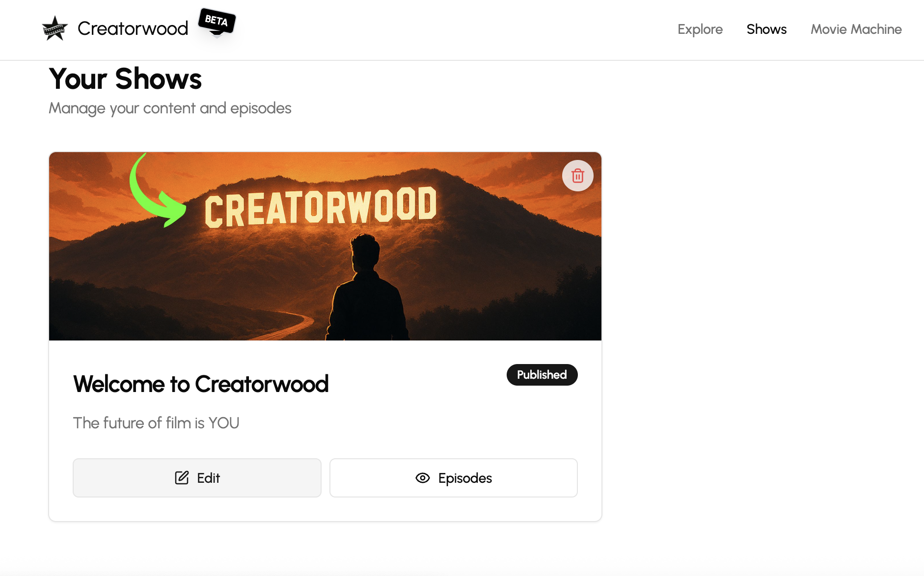Switch to the Shows nav item

tap(766, 29)
